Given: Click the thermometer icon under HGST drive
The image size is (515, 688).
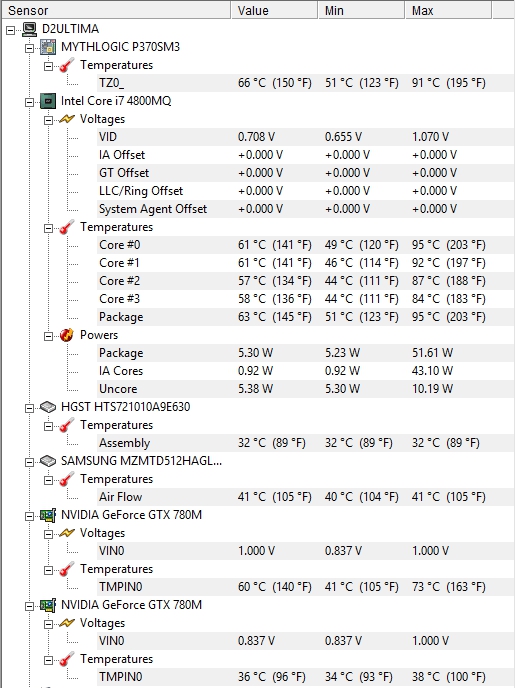Looking at the screenshot, I should coord(67,425).
